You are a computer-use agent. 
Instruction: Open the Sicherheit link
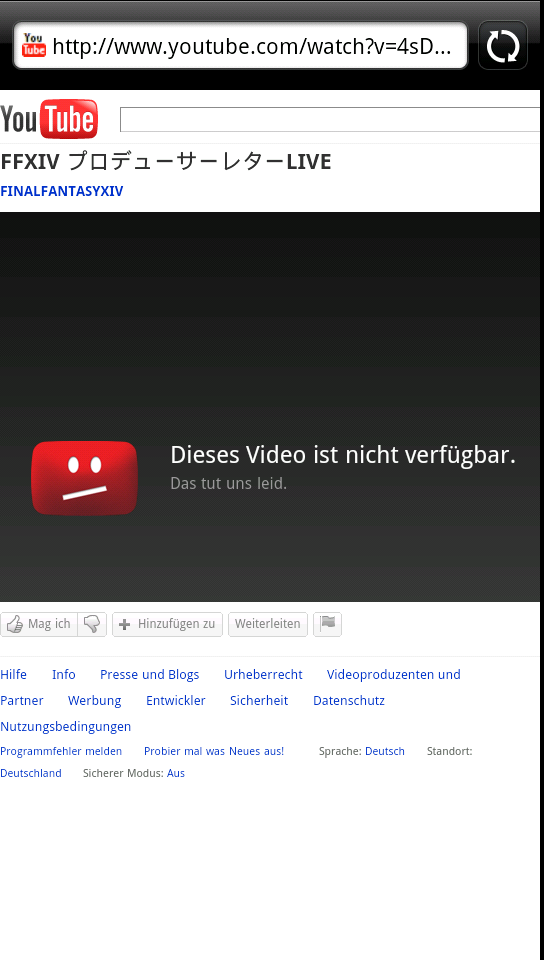pos(259,700)
